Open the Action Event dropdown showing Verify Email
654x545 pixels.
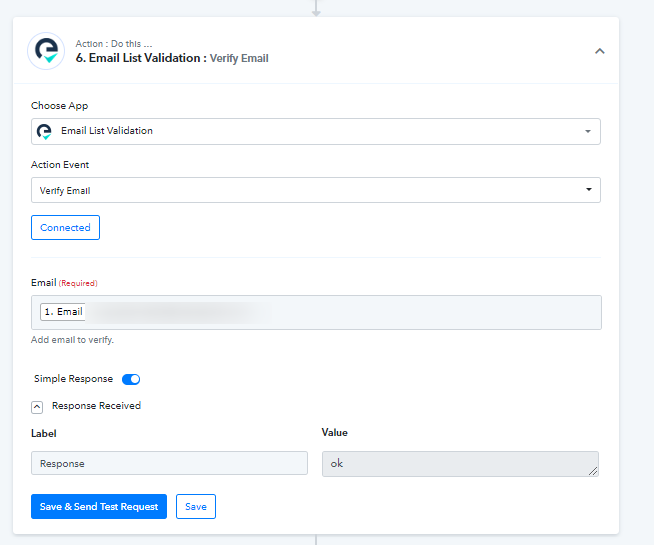point(316,190)
